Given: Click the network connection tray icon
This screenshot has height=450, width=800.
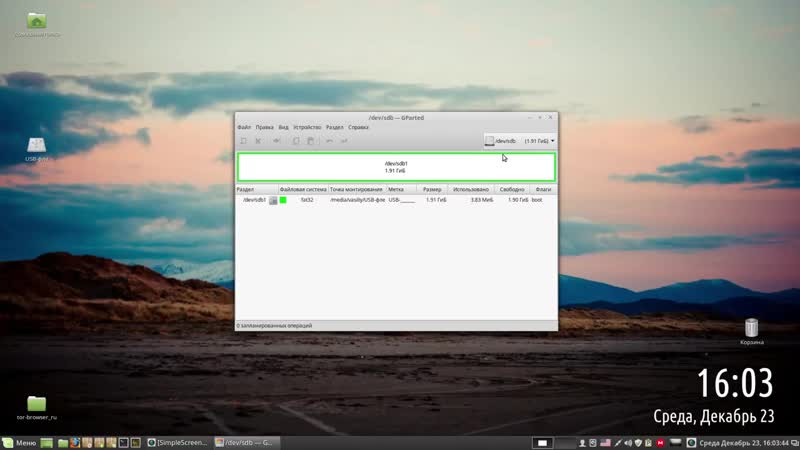Looking at the screenshot, I should (618, 443).
